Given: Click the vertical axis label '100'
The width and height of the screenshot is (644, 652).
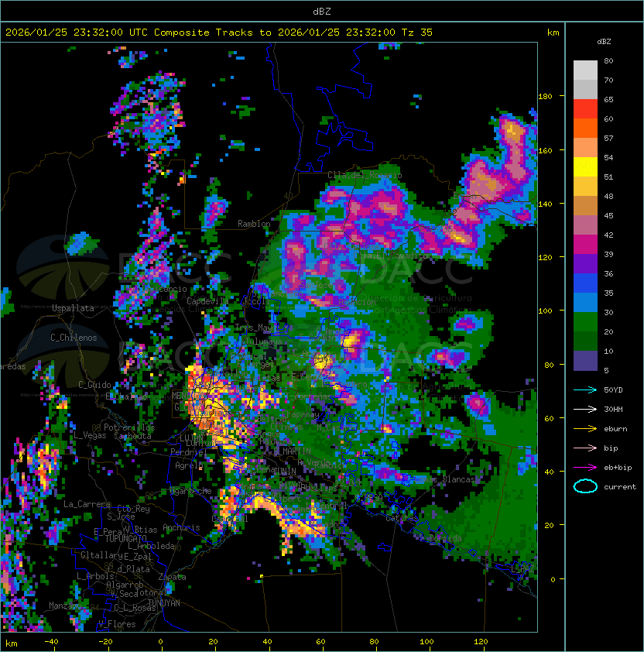Looking at the screenshot, I should pyautogui.click(x=545, y=311).
